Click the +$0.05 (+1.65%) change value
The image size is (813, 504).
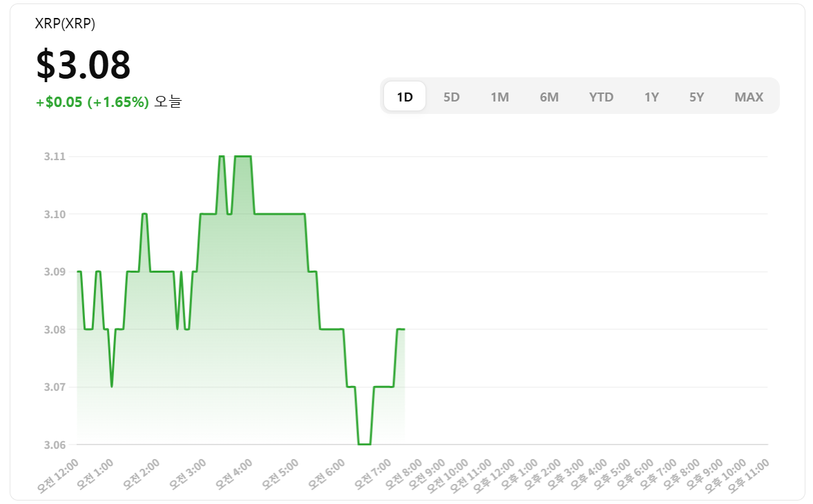pyautogui.click(x=93, y=102)
